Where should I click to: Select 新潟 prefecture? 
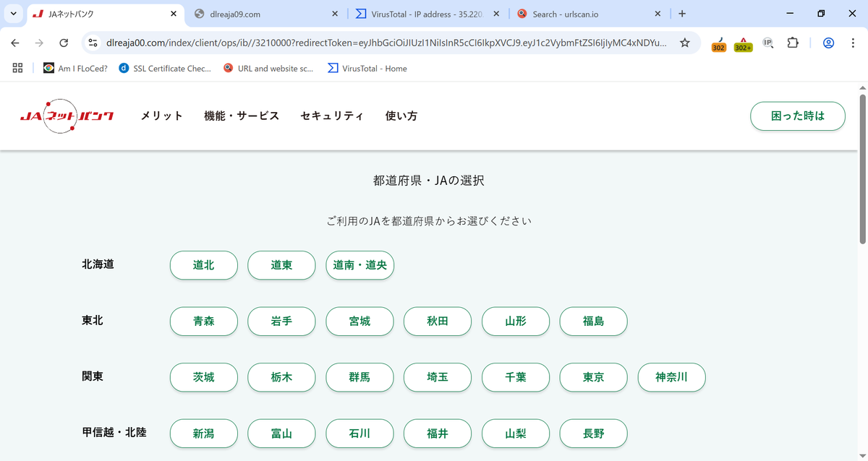pyautogui.click(x=204, y=434)
